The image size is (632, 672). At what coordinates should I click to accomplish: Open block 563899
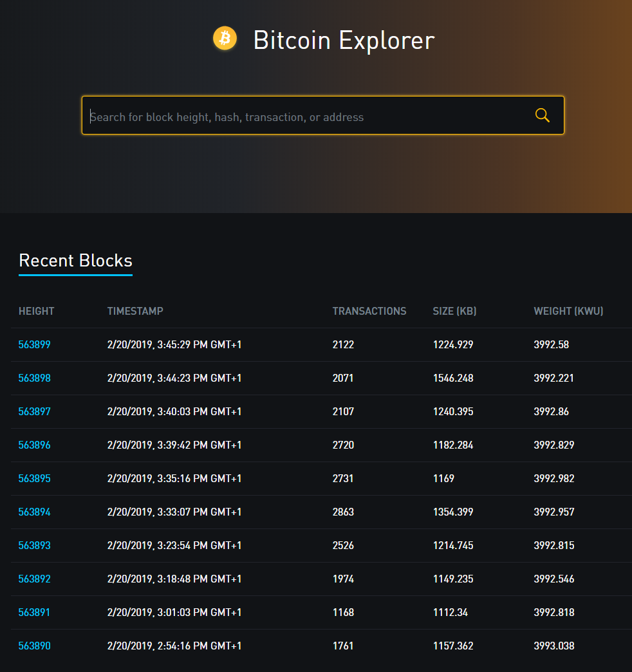(x=34, y=344)
